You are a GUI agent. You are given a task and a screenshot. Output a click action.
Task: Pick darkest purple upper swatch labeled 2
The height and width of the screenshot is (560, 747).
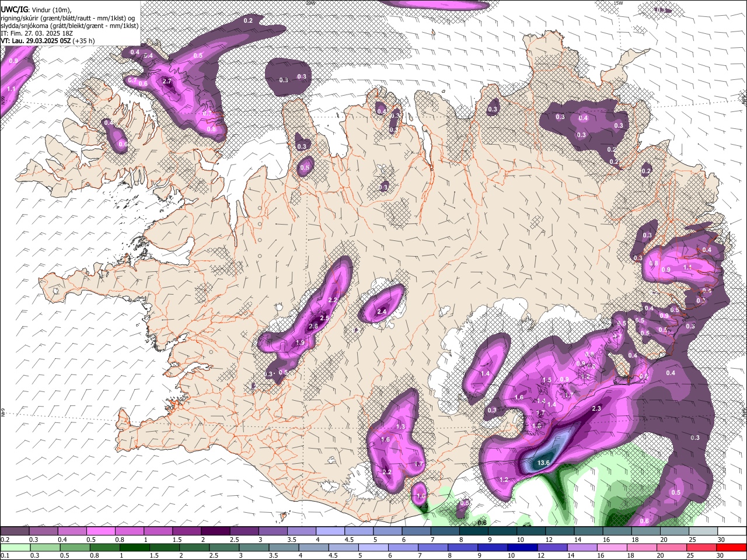(215, 531)
